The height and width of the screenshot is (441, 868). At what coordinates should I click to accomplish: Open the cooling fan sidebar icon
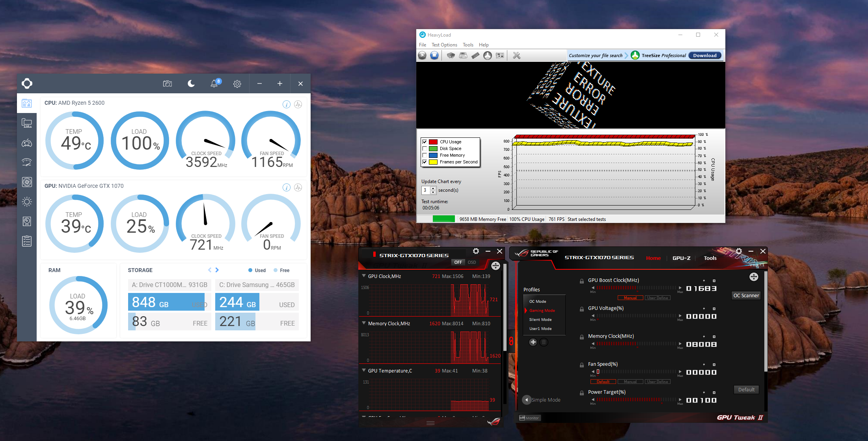[27, 182]
